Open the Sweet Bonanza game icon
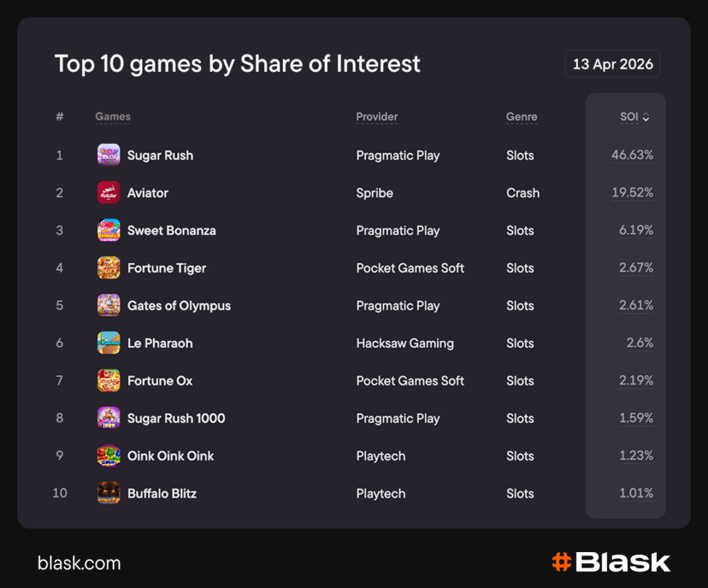Screen dimensions: 708x588 (x=109, y=230)
